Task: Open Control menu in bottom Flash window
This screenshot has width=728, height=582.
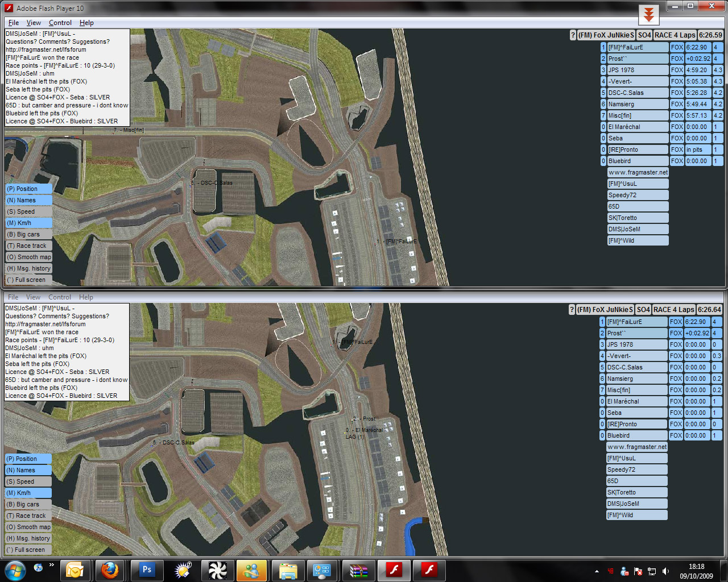Action: (60, 297)
